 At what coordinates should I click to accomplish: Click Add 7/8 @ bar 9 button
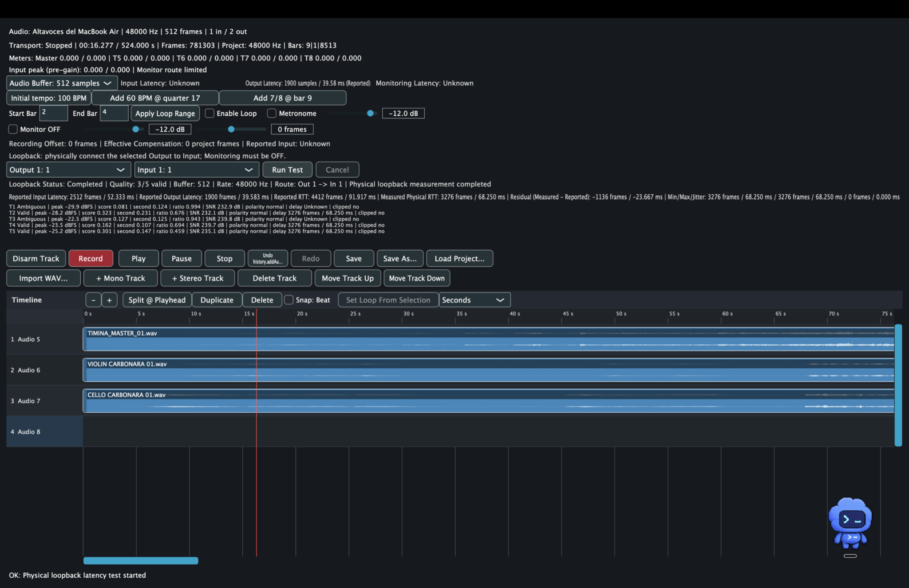(x=283, y=98)
